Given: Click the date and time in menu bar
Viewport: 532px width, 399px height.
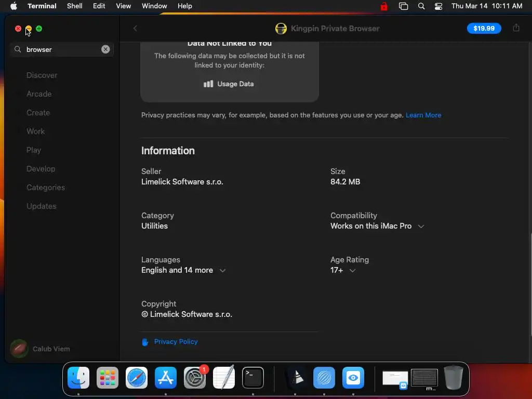Looking at the screenshot, I should [x=486, y=6].
